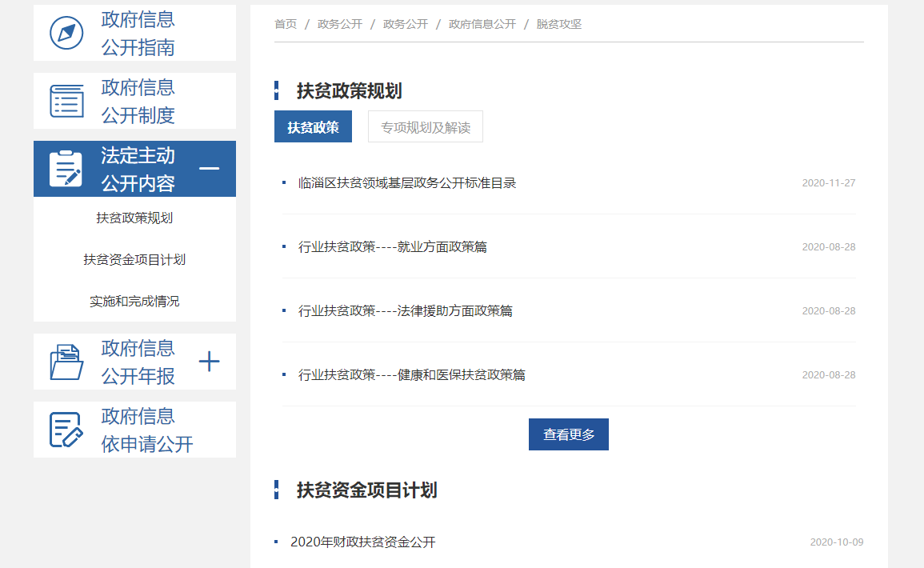Open the 健康和医保扶贫政策篇 article
The width and height of the screenshot is (924, 568).
pyautogui.click(x=412, y=375)
